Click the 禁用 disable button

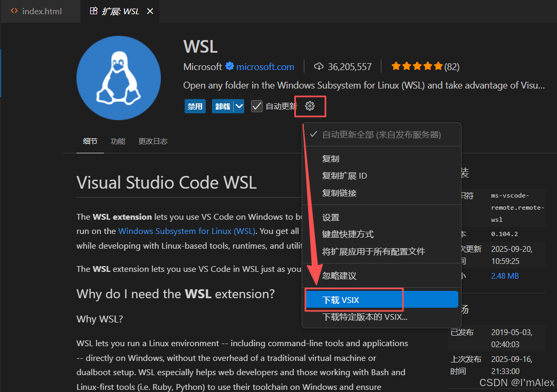(195, 106)
